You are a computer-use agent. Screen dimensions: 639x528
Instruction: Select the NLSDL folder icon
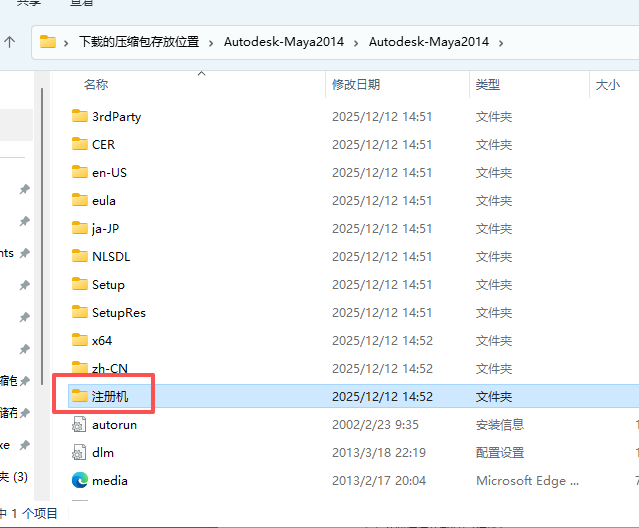79,256
